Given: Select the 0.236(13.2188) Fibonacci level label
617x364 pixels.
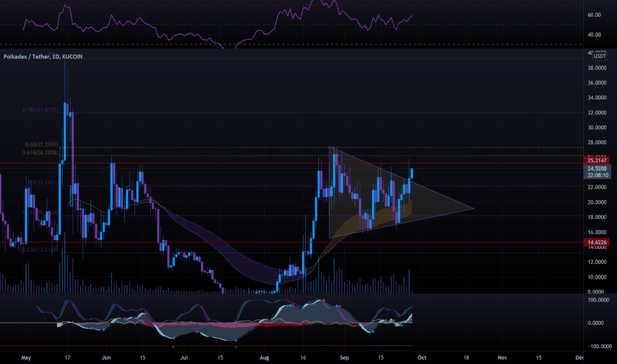Looking at the screenshot, I should 40,250.
